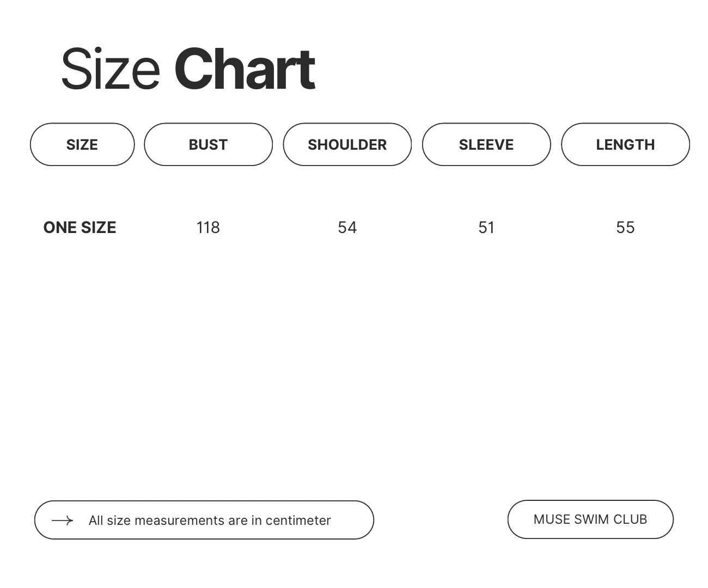Viewport: 708px width, 588px height.
Task: Click the arrow icon beside the measurement note
Action: point(62,520)
